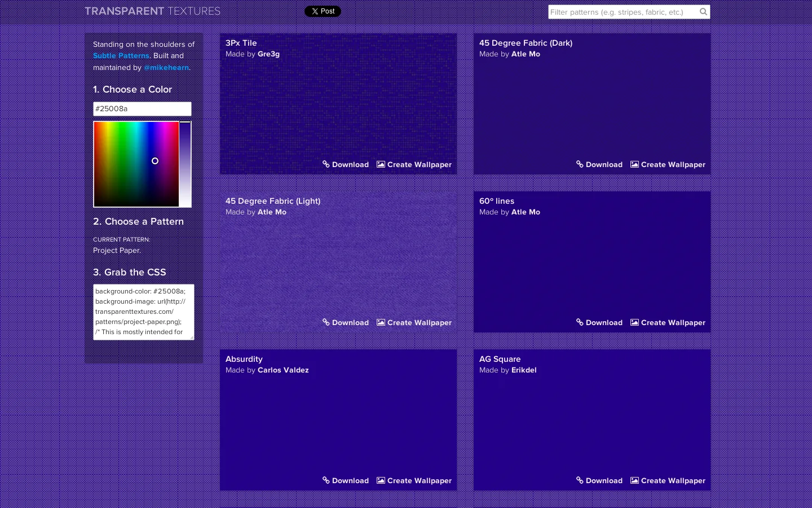Click download chain icon for 60° lines
Viewport: 812px width, 508px height.
coord(580,322)
